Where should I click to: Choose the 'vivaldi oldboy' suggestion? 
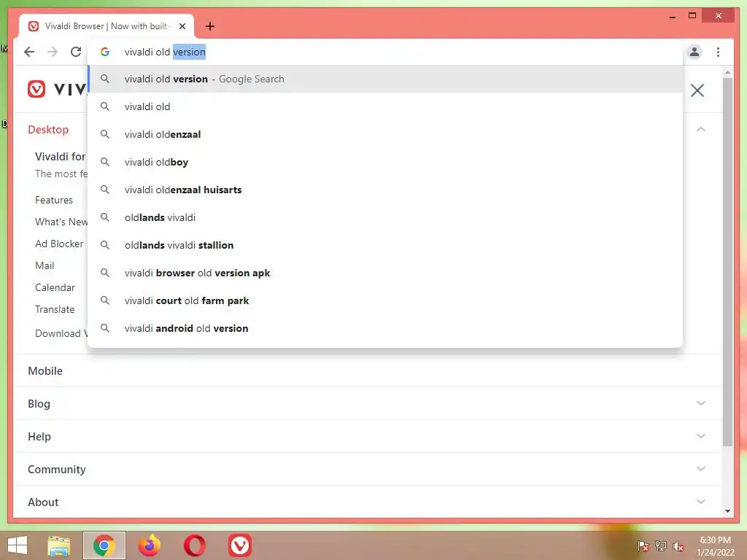coord(385,162)
